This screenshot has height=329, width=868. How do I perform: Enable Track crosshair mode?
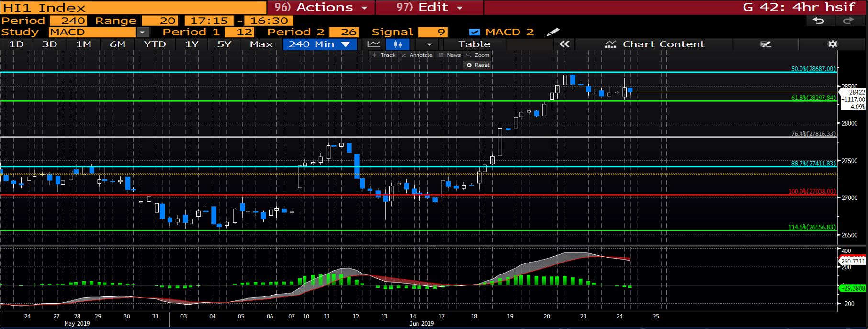tap(383, 55)
